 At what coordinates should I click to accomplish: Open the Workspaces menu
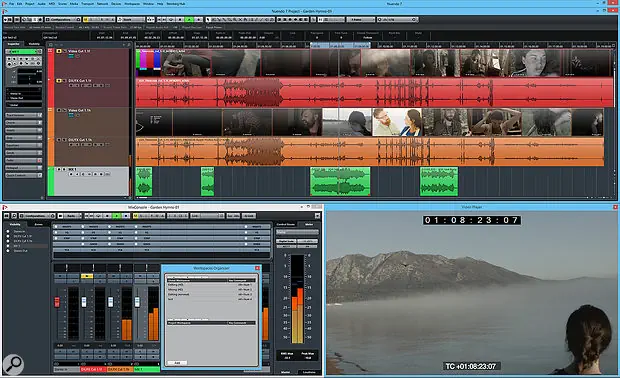click(132, 4)
